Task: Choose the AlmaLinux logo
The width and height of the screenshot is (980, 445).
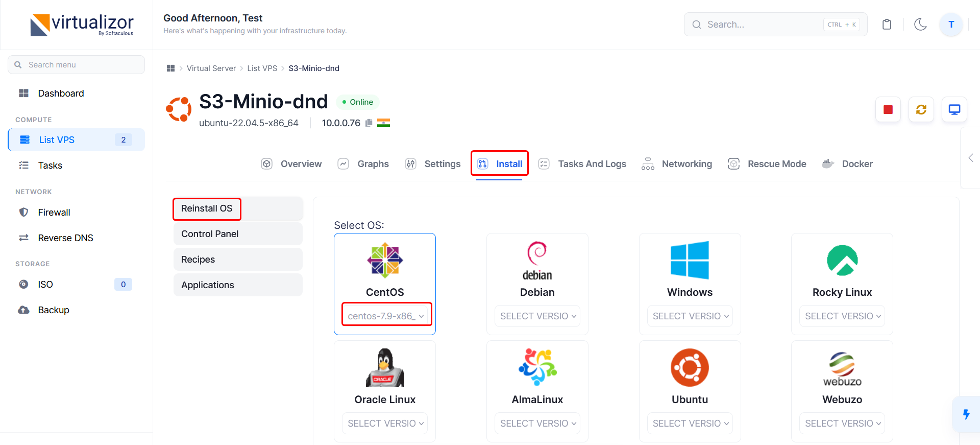Action: tap(537, 367)
